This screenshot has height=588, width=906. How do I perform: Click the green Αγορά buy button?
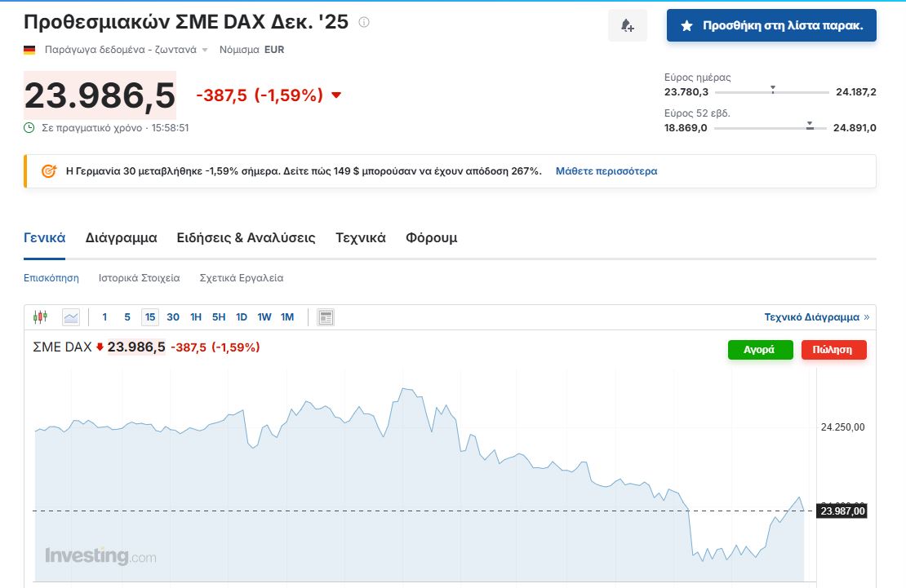point(760,350)
